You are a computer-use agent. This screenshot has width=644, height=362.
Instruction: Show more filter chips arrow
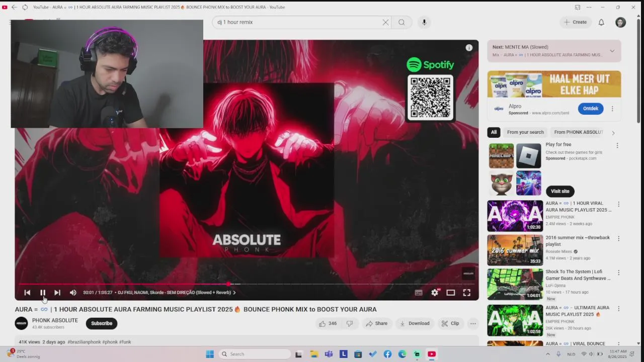(613, 133)
